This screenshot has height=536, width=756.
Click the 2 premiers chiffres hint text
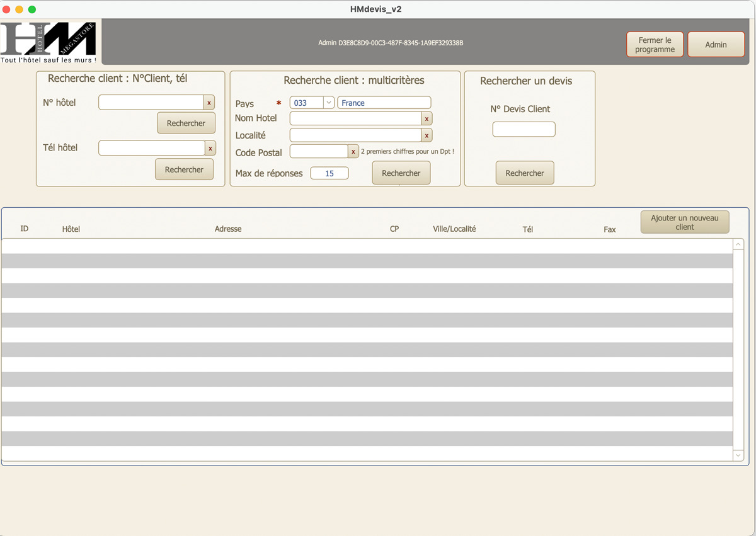408,152
